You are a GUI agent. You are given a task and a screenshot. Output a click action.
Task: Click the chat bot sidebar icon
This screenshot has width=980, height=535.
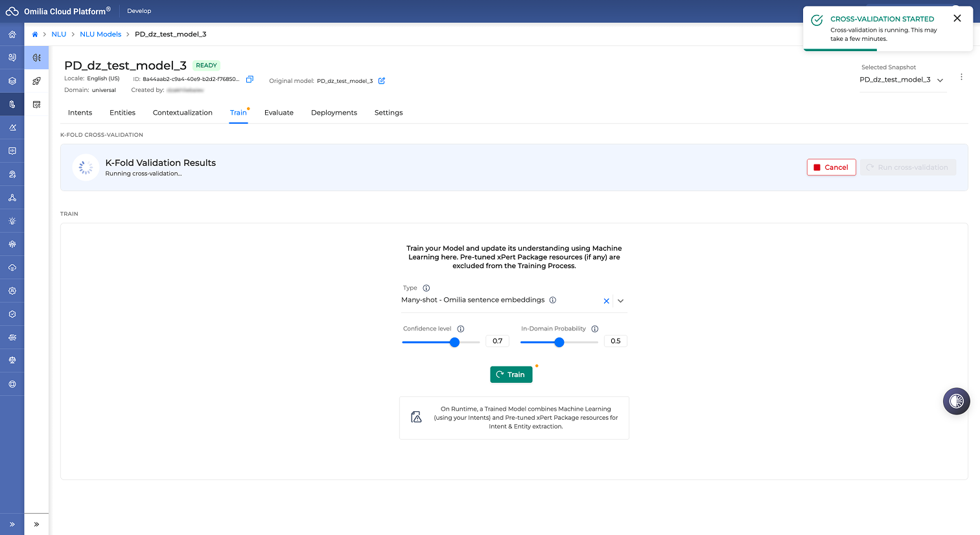click(12, 58)
